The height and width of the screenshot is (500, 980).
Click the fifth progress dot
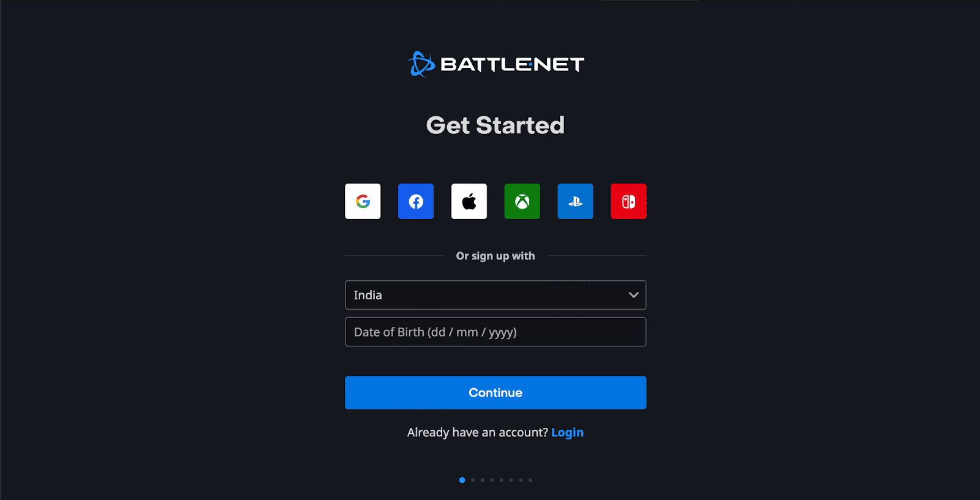(502, 480)
